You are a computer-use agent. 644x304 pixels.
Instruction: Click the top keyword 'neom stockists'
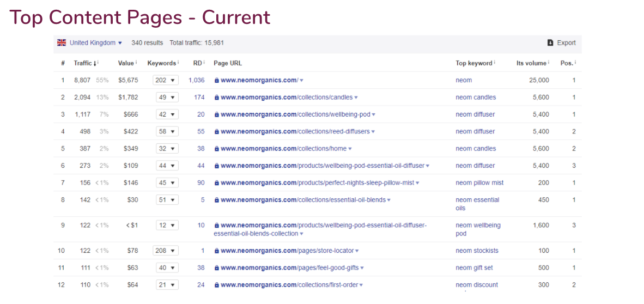click(477, 251)
